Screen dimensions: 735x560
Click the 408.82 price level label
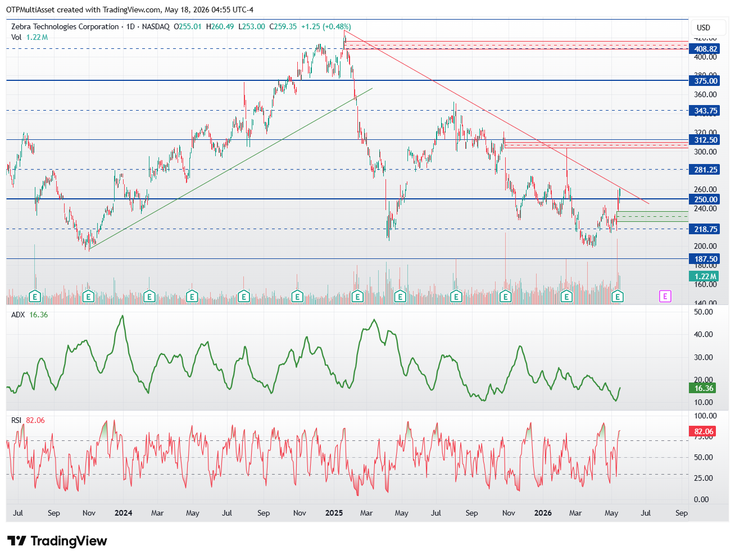click(x=706, y=49)
